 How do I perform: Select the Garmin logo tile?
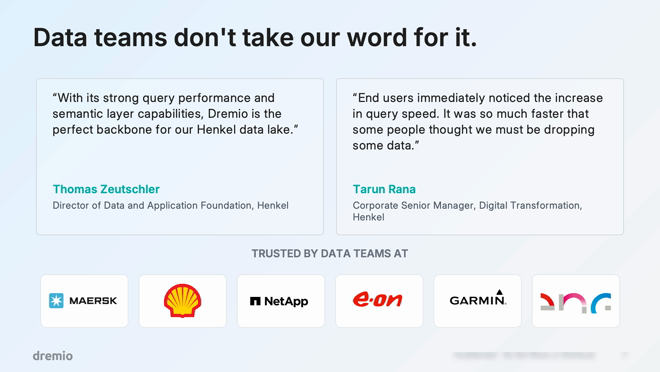pos(478,301)
